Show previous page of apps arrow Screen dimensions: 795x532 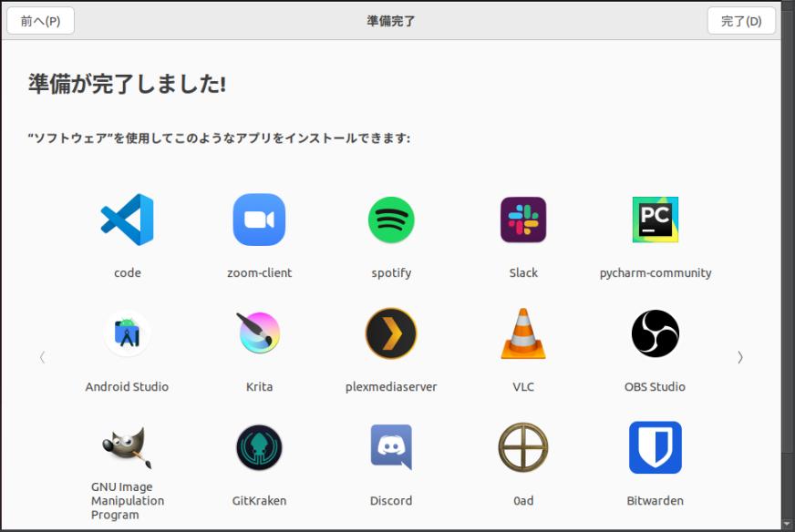pyautogui.click(x=43, y=357)
